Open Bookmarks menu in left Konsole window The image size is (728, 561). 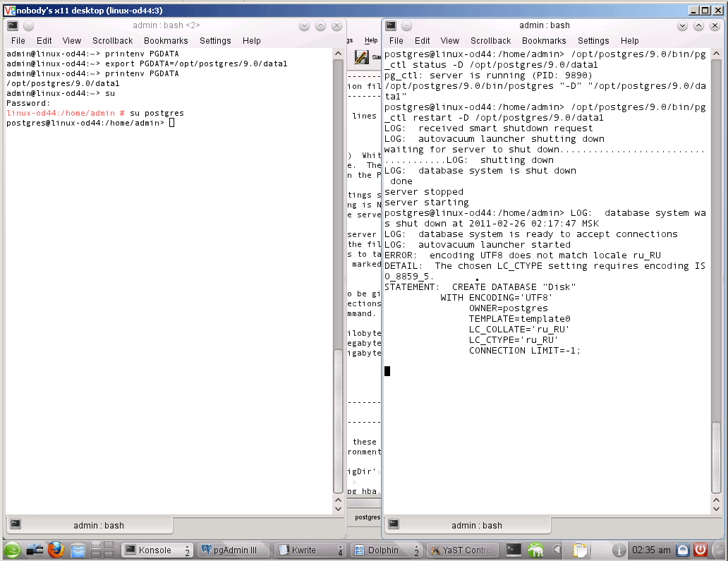(x=166, y=41)
